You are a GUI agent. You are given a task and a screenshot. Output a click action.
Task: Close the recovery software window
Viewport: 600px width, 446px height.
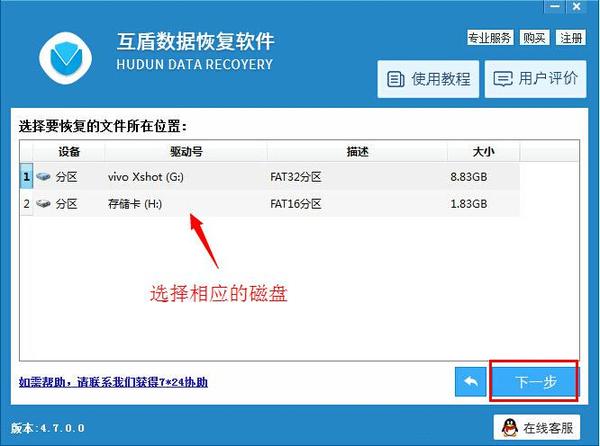point(576,6)
